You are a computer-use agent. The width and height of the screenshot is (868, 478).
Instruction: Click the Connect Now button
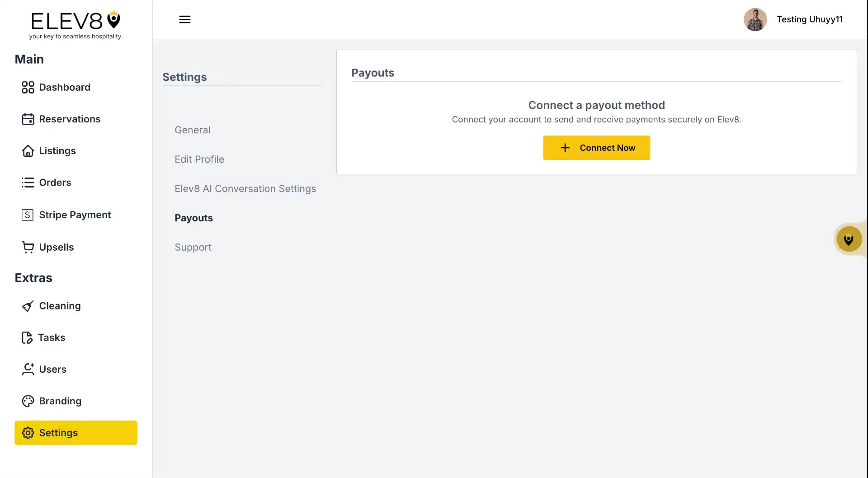(596, 148)
